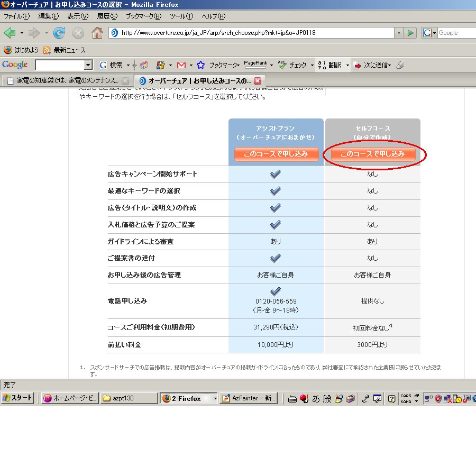Open the ヘルプ(H) menu
The height and width of the screenshot is (476, 476).
[x=214, y=16]
